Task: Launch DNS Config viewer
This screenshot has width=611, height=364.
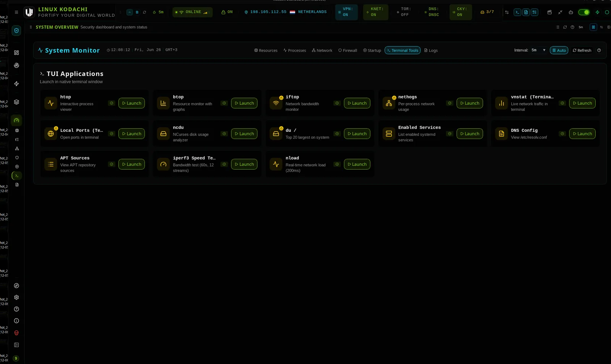Action: point(582,134)
